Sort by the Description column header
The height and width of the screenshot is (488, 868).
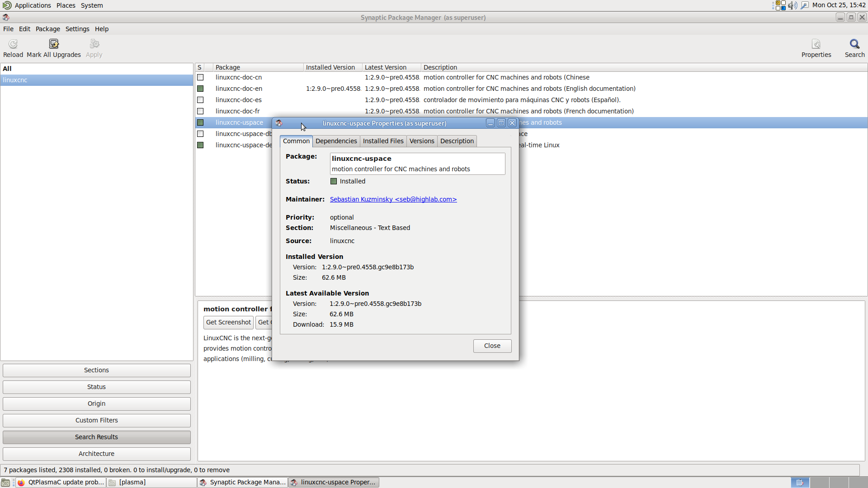tap(644, 67)
